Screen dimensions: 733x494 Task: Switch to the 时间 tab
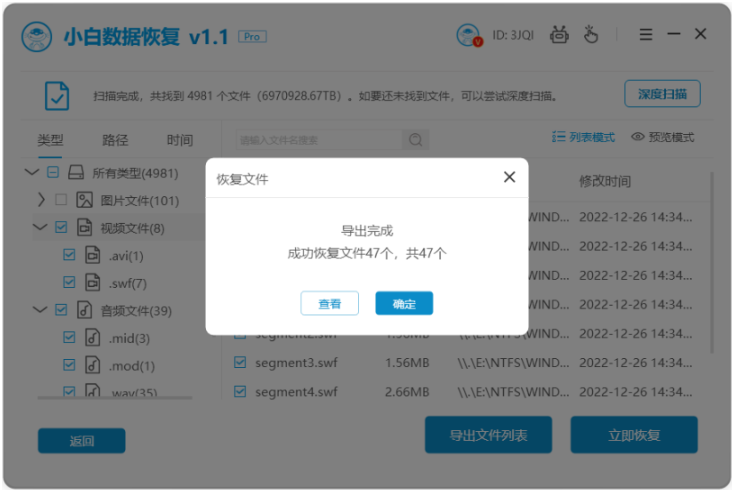(180, 140)
